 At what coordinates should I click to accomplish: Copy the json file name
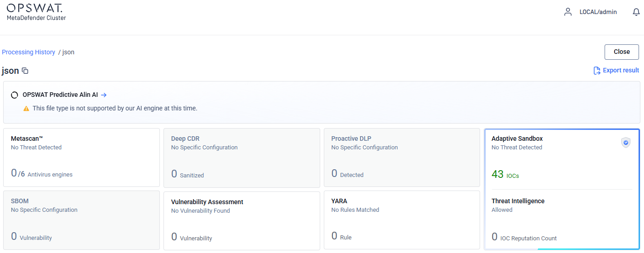(x=25, y=71)
